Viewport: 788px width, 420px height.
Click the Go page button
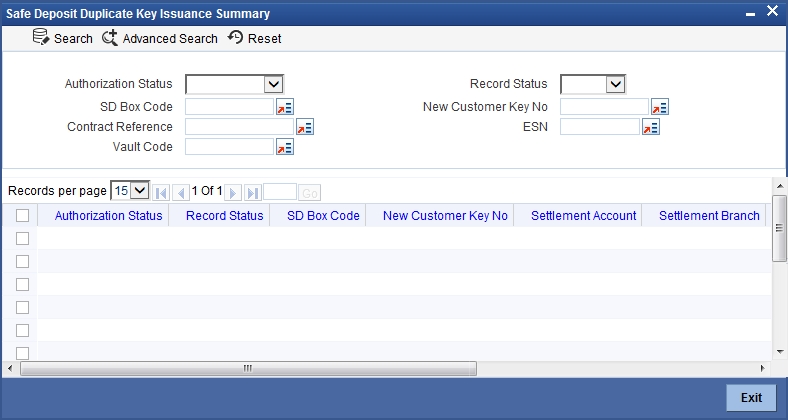(x=310, y=193)
